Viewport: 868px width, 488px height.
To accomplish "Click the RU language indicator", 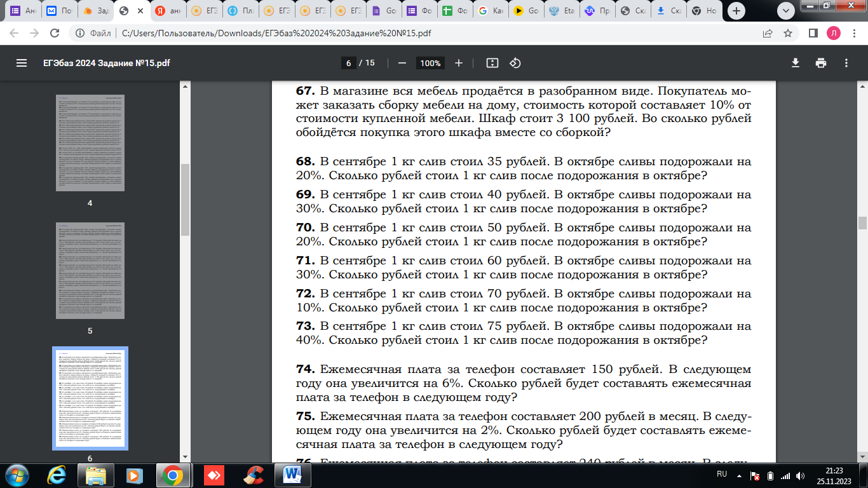I will coord(722,474).
